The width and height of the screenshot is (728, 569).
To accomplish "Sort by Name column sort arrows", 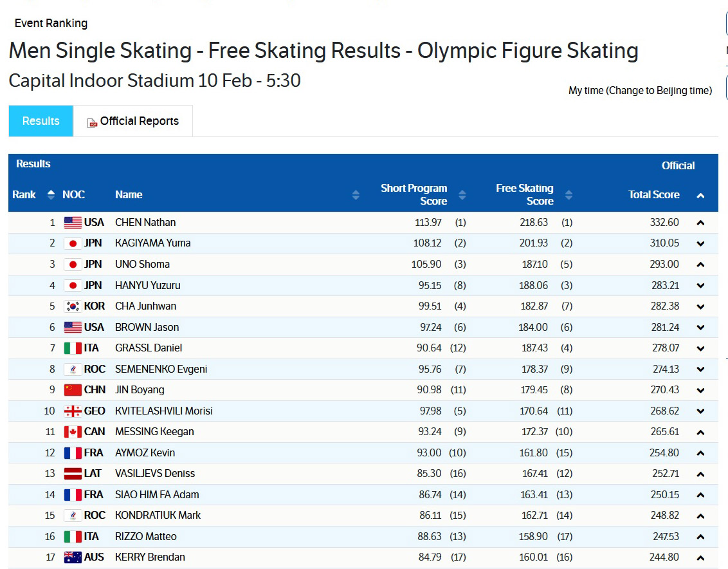I will (x=356, y=194).
